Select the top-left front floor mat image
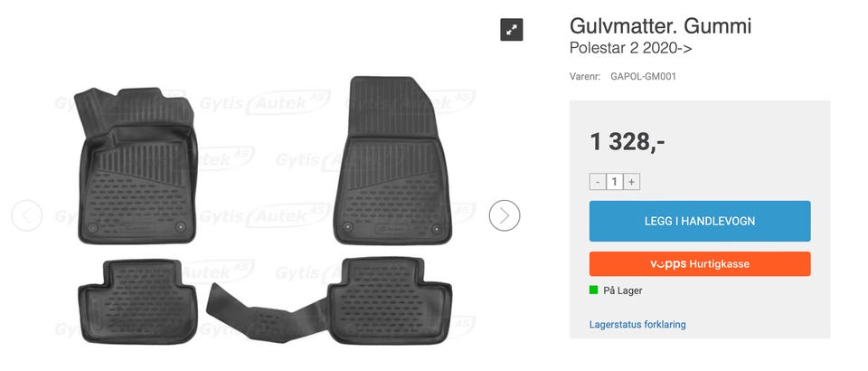Image resolution: width=868 pixels, height=371 pixels. point(137,166)
